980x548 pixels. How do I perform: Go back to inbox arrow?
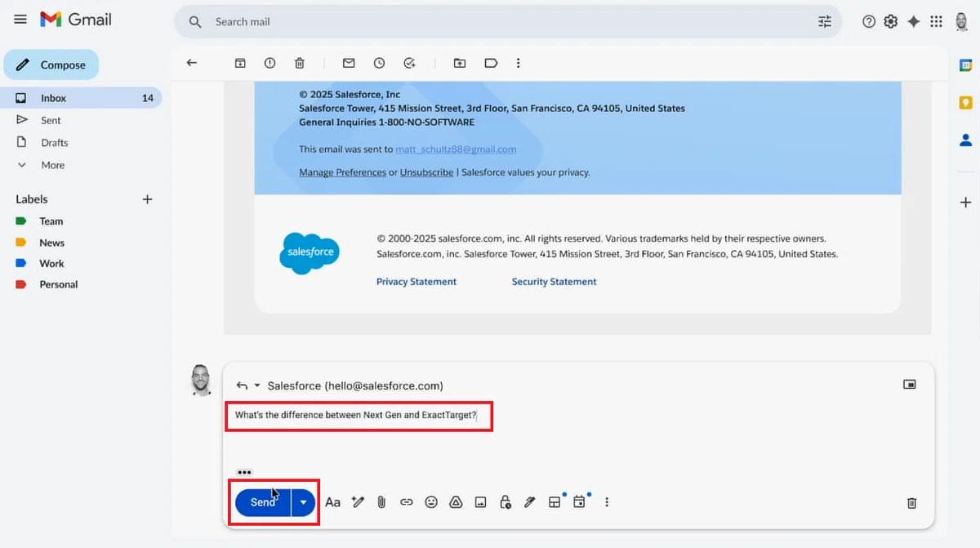(192, 63)
